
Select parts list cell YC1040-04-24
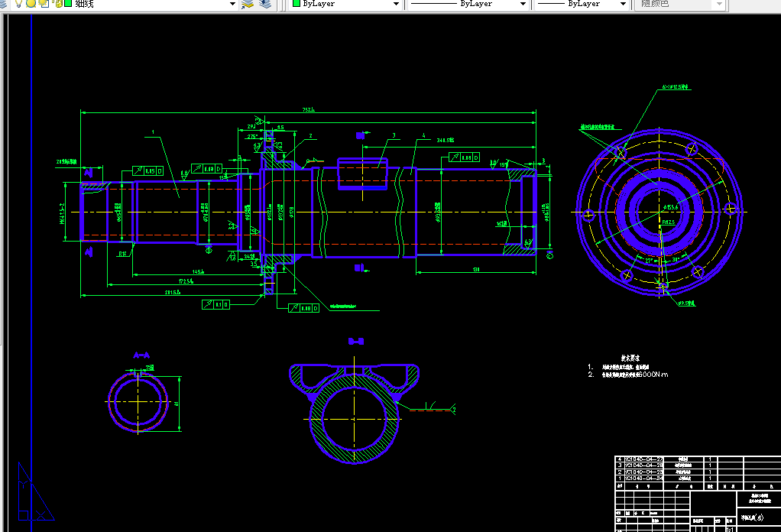[x=643, y=478]
